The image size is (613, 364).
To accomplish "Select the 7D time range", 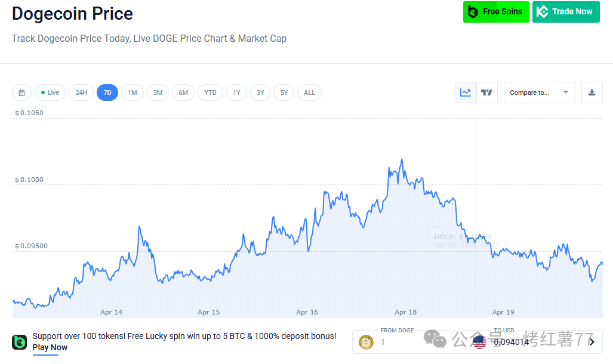I will 107,92.
